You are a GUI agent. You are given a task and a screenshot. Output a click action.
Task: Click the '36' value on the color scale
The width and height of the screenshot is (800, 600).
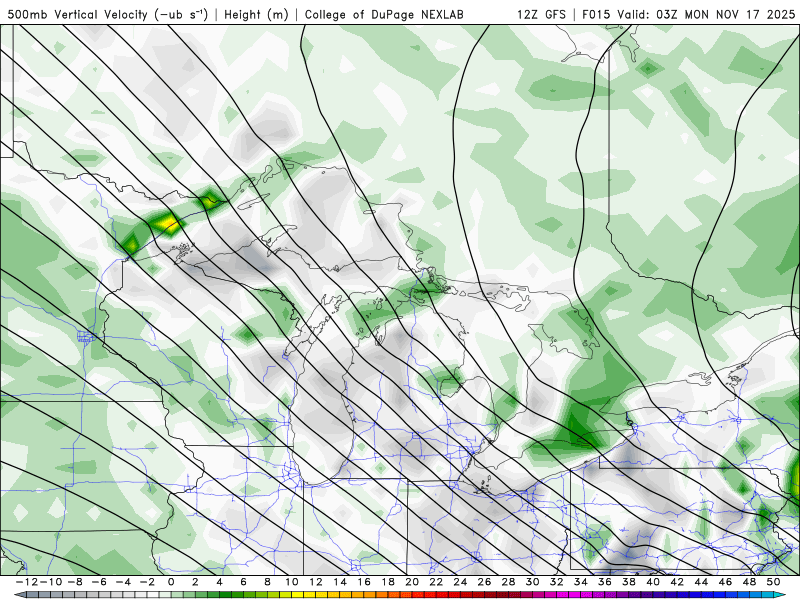coord(605,582)
